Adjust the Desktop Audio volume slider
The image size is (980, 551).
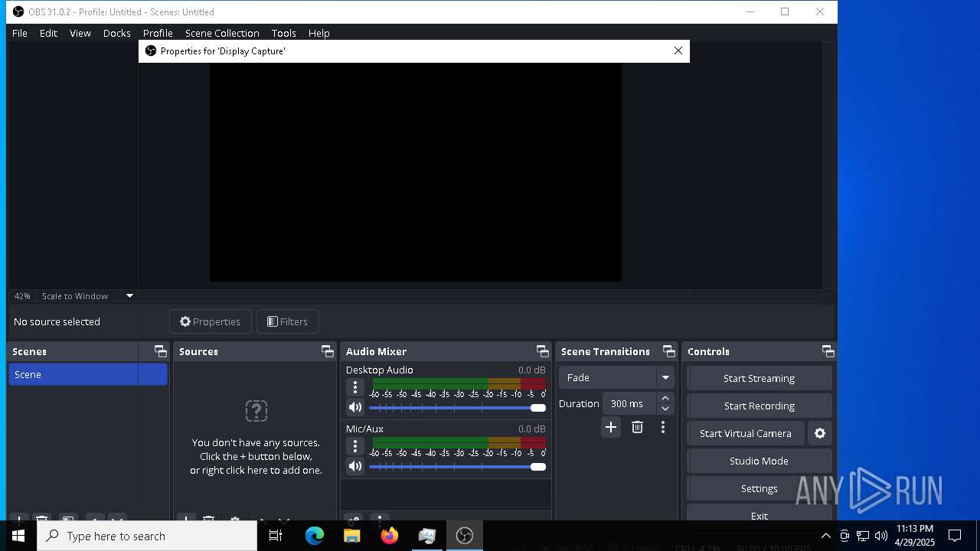[x=458, y=408]
